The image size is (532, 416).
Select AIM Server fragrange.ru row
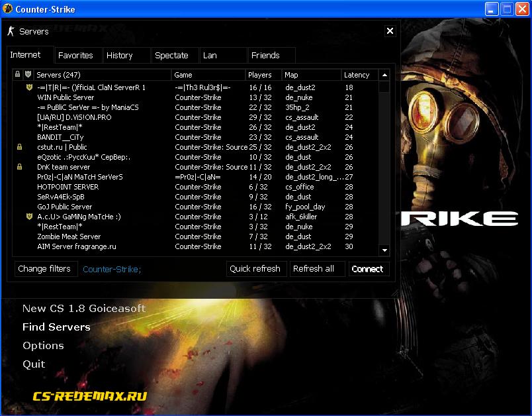(x=196, y=246)
